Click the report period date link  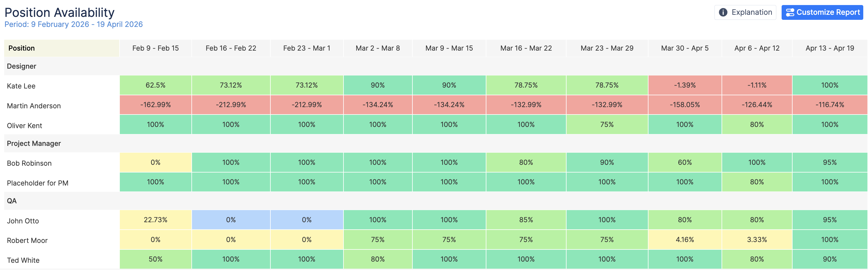coord(73,25)
